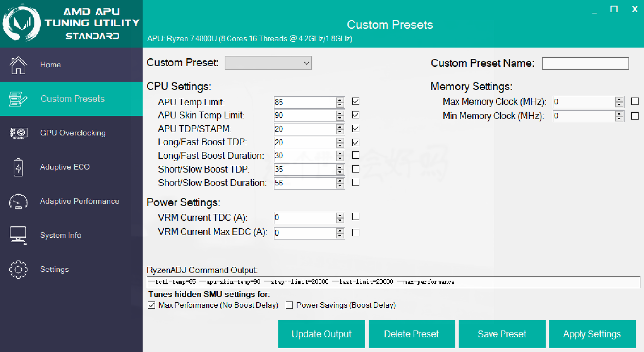Disable the APU TDP/STAPM checkbox
Image resolution: width=644 pixels, height=352 pixels.
click(x=356, y=128)
